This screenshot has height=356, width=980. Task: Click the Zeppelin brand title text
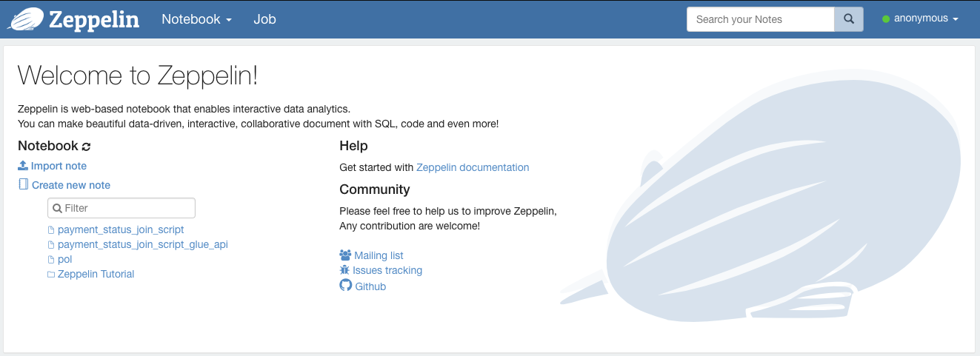tap(94, 19)
